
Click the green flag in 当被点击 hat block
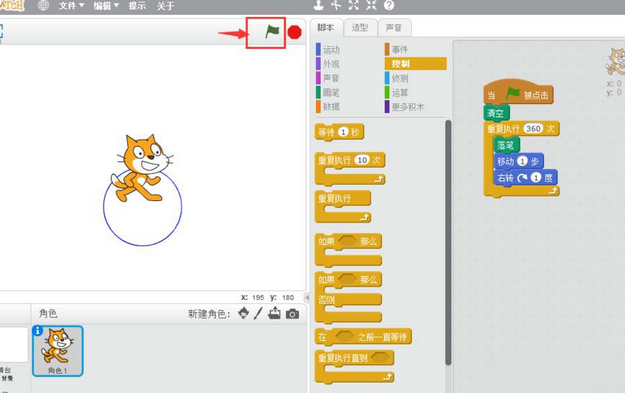pos(513,94)
